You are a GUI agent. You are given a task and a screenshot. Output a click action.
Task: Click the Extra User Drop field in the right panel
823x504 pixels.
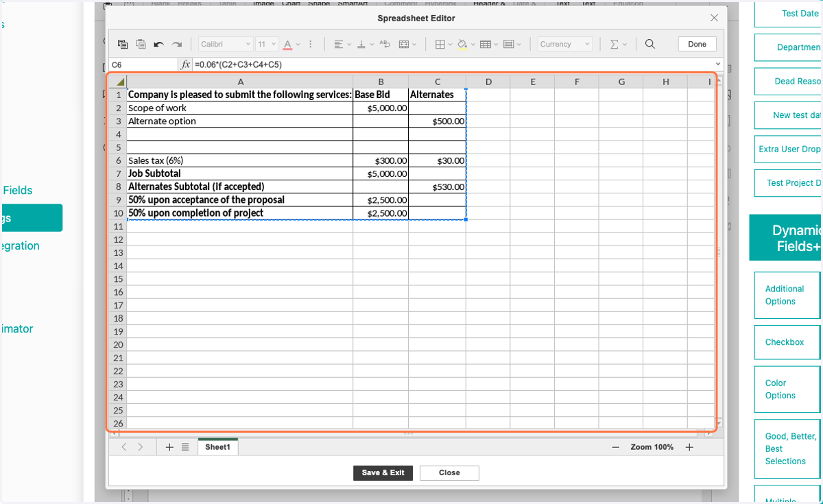pos(788,149)
